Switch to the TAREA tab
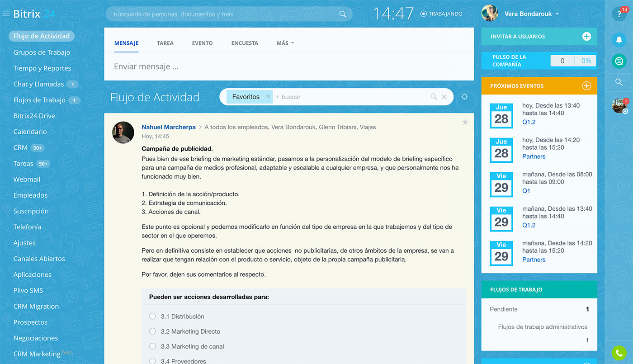Screen dimensions: 633x364 [x=165, y=43]
